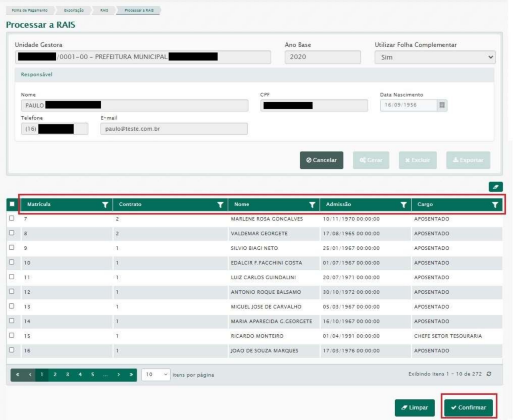Select all rows with header checkbox
Viewport: 513px width, 420px height.
(12, 204)
